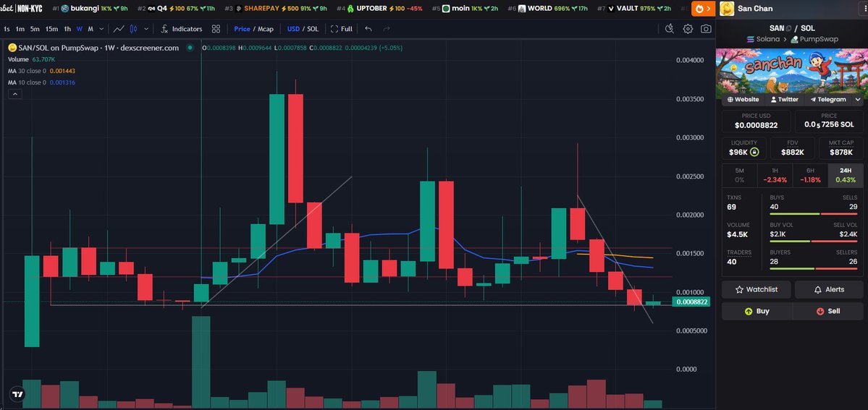Image resolution: width=868 pixels, height=410 pixels.
Task: Select the 15m timeframe
Action: tap(51, 29)
